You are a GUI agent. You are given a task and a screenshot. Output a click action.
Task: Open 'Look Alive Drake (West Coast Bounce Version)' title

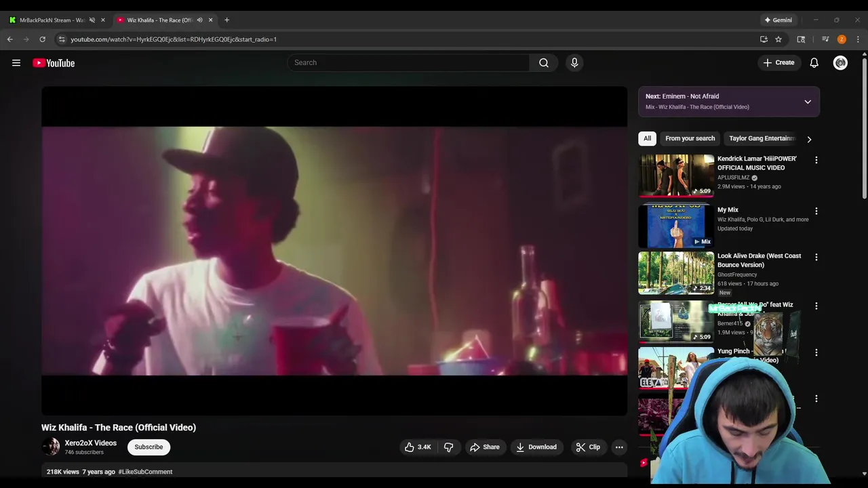tap(759, 260)
